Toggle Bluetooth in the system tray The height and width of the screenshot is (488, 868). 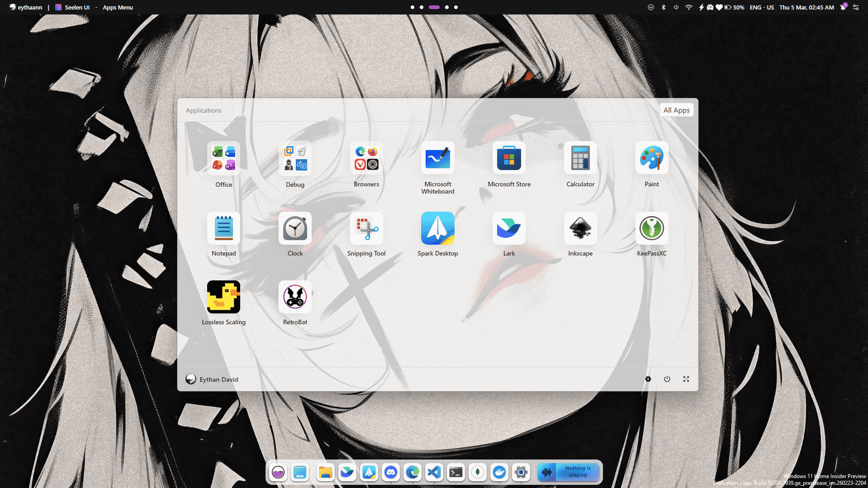pyautogui.click(x=663, y=7)
